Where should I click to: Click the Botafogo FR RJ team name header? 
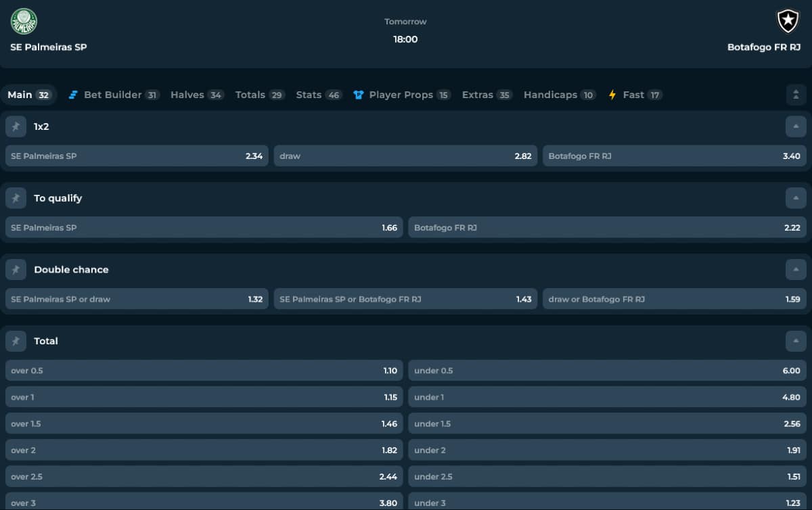coord(764,47)
